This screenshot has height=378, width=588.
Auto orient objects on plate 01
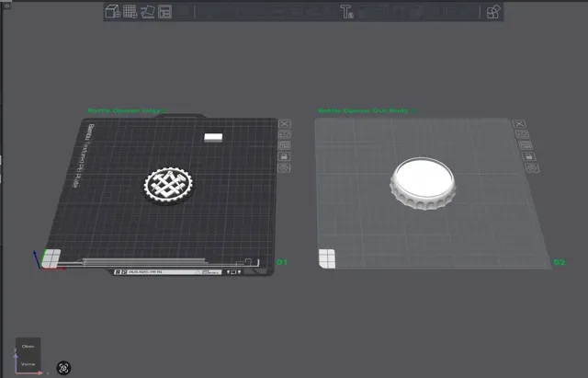[x=284, y=134]
